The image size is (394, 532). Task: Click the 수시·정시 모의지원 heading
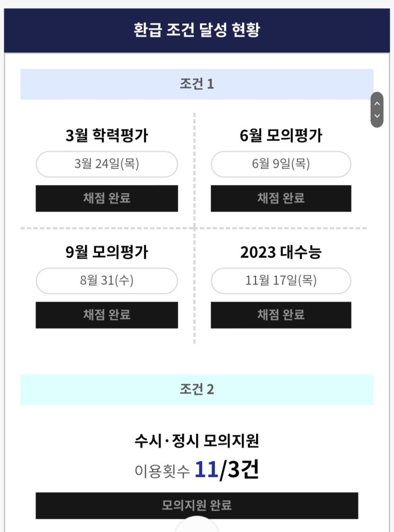197,440
